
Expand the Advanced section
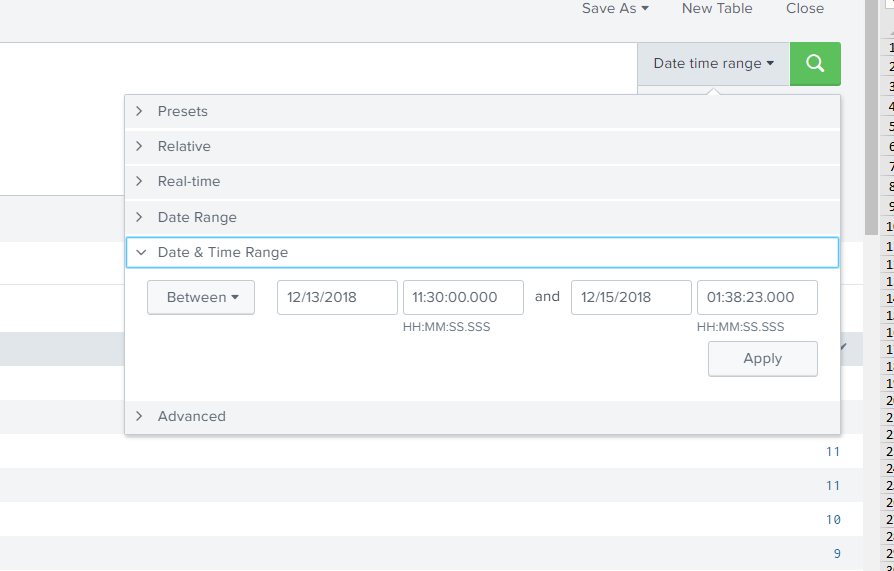point(482,416)
